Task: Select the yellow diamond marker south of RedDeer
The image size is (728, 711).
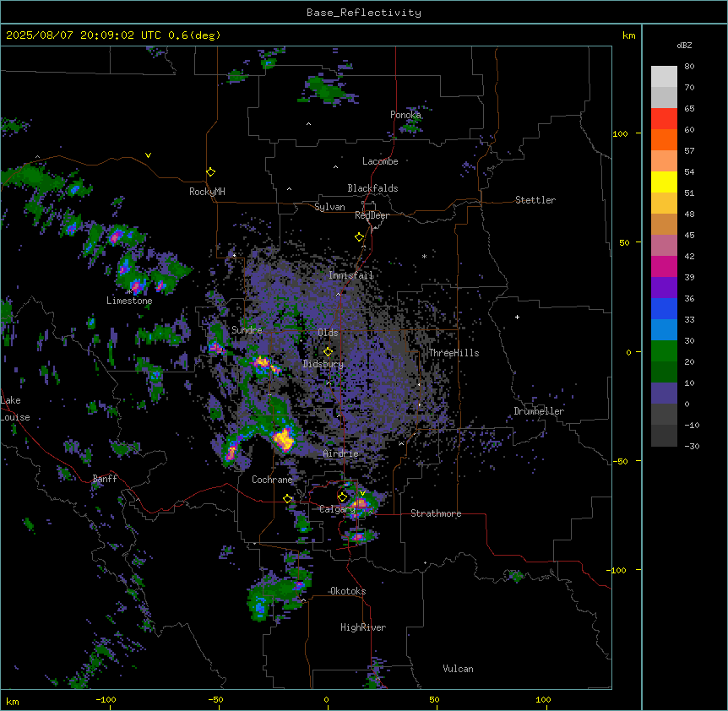Action: coord(359,237)
